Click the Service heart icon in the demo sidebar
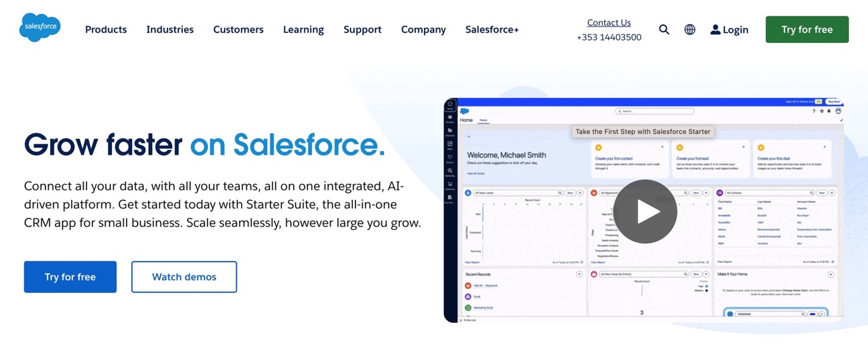Screen dimensions: 868x362 [x=450, y=158]
